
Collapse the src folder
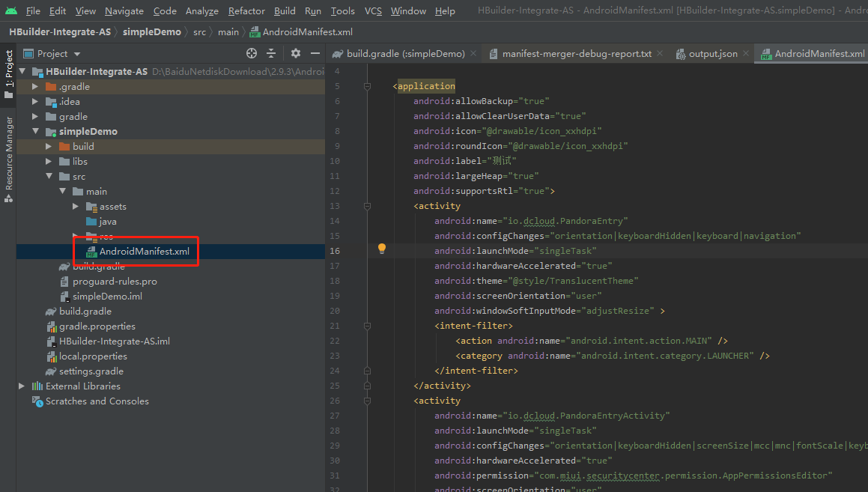(49, 176)
